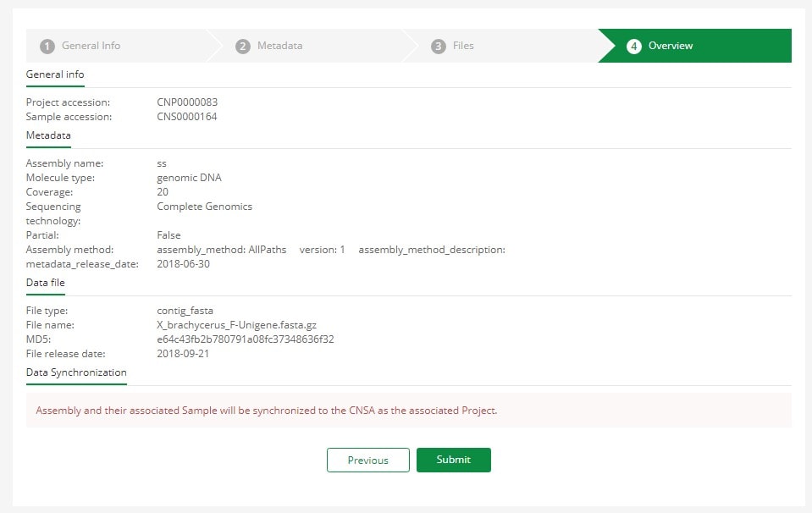This screenshot has height=513, width=812.
Task: Click the step 1 circle icon
Action: tap(47, 46)
